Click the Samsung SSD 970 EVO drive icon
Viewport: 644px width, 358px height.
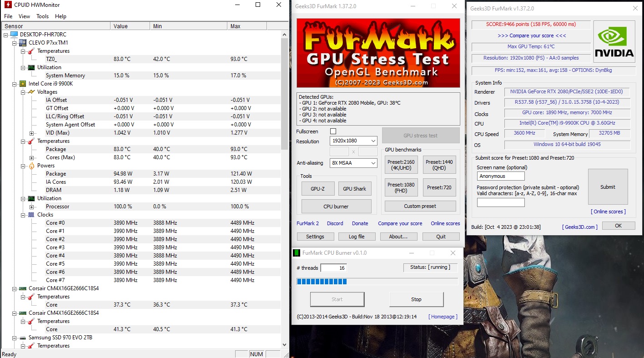tap(23, 338)
